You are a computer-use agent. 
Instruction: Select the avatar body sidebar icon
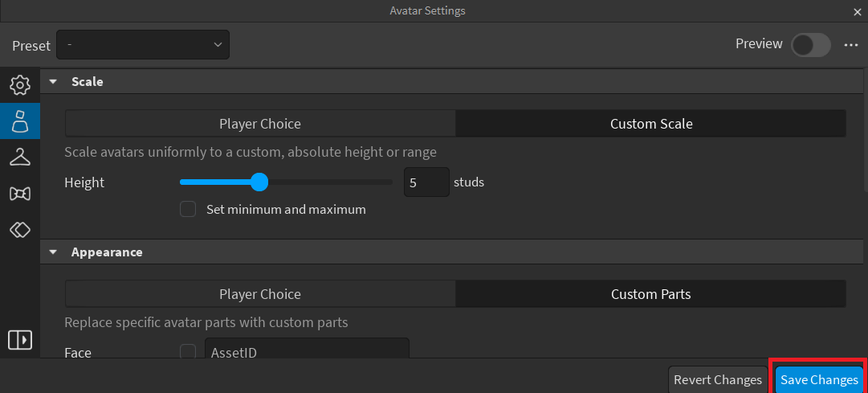[x=20, y=121]
